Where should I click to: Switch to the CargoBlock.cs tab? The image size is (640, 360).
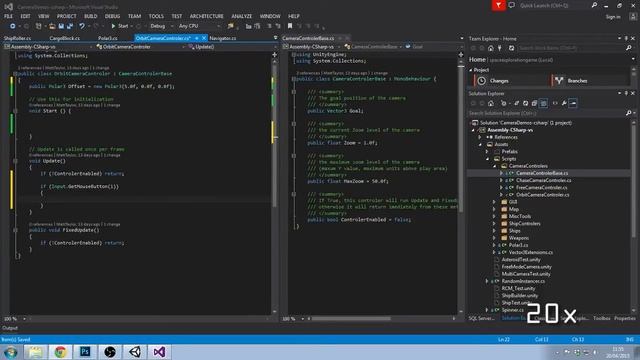64,38
